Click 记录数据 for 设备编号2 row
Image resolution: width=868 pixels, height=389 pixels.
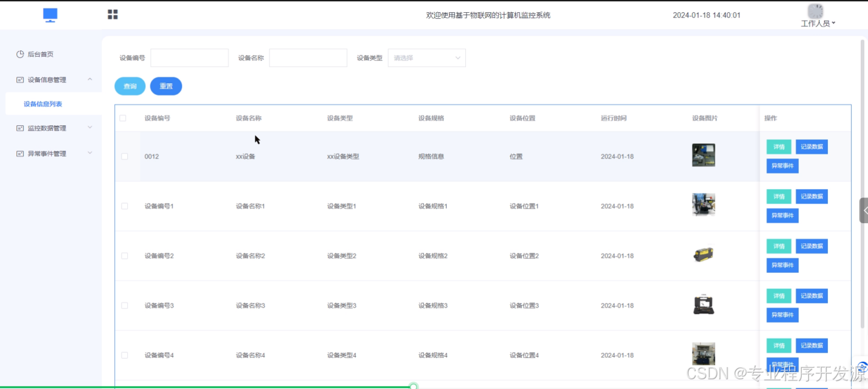[x=811, y=246]
